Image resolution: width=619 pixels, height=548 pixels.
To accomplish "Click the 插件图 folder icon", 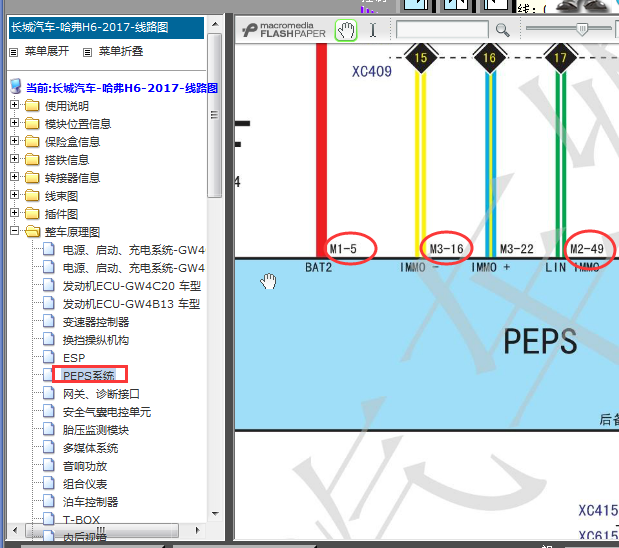I will (x=32, y=214).
